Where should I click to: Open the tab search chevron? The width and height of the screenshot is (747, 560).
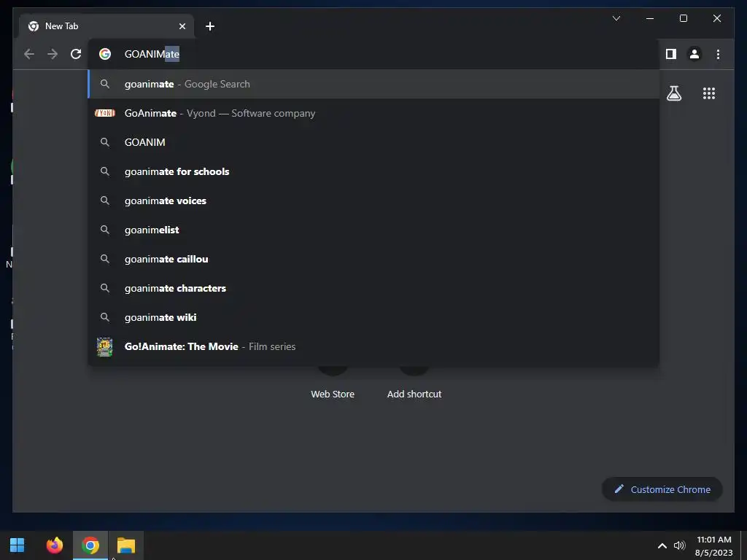616,18
